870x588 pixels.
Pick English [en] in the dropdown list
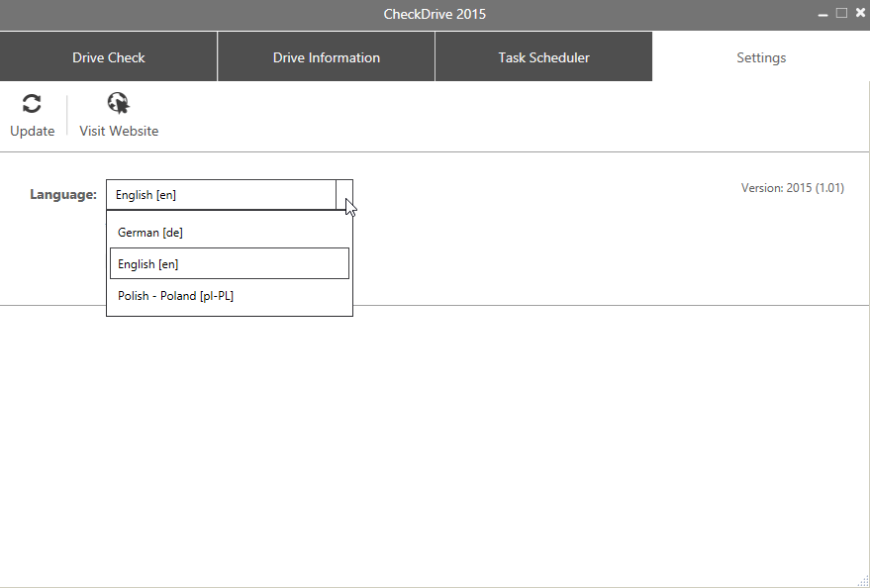tap(230, 263)
